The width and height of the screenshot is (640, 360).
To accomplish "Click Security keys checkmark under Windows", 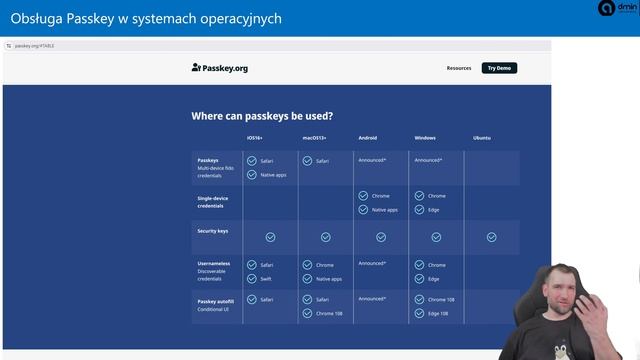I will (x=436, y=237).
